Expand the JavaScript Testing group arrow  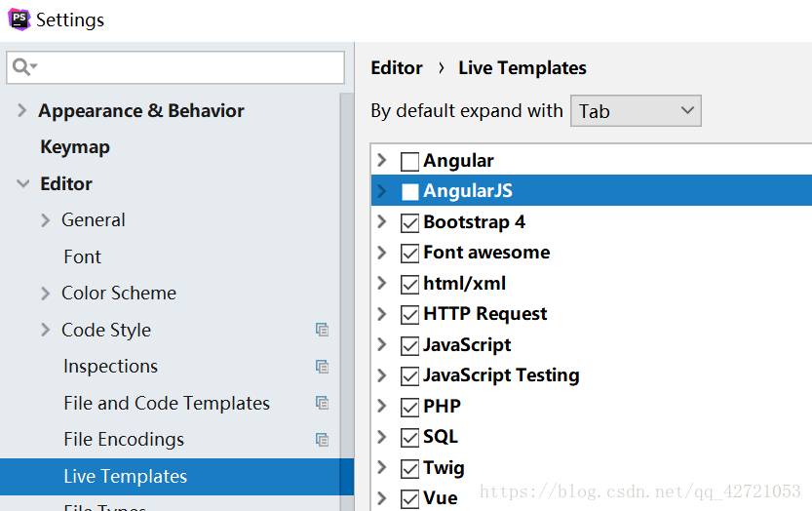tap(382, 375)
